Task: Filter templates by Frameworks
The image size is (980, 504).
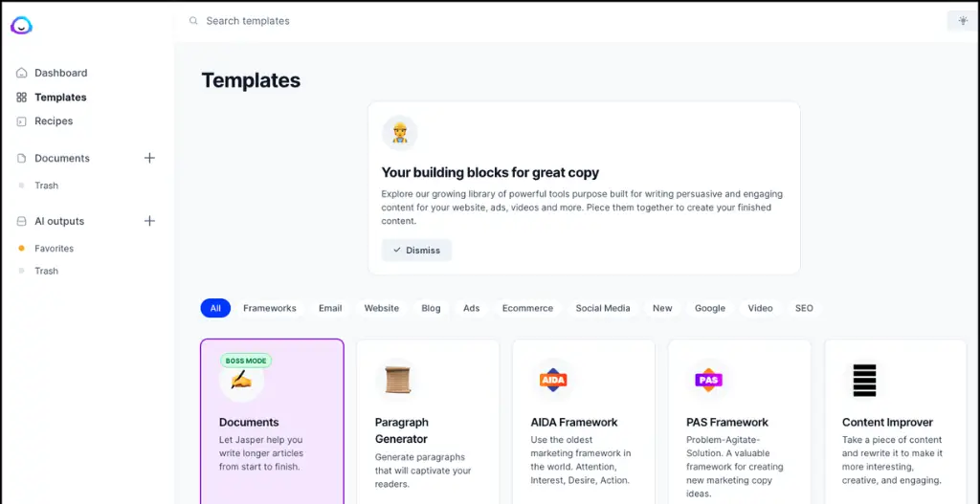Action: click(270, 308)
